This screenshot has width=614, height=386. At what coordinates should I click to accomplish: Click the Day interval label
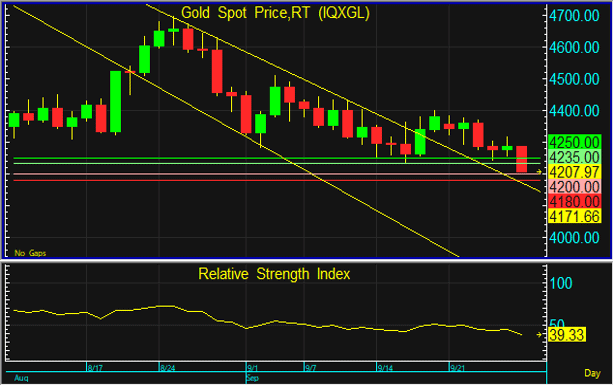coord(592,373)
